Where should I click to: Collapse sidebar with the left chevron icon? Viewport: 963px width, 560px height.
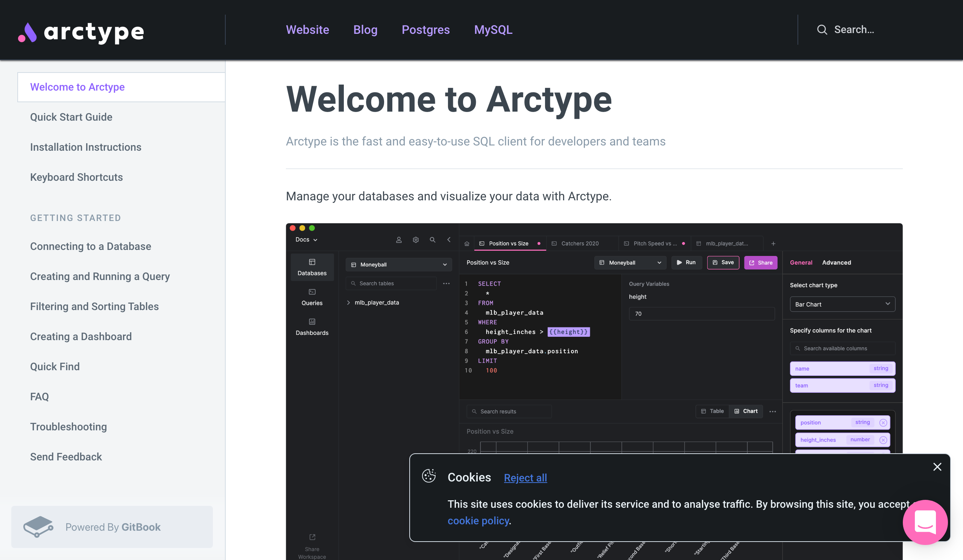pos(449,240)
